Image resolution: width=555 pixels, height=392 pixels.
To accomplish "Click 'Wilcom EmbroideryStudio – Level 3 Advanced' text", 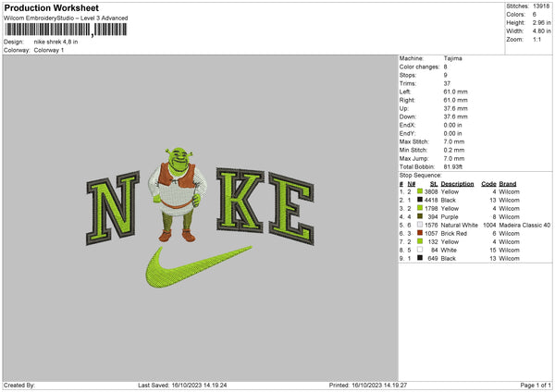I will point(66,18).
